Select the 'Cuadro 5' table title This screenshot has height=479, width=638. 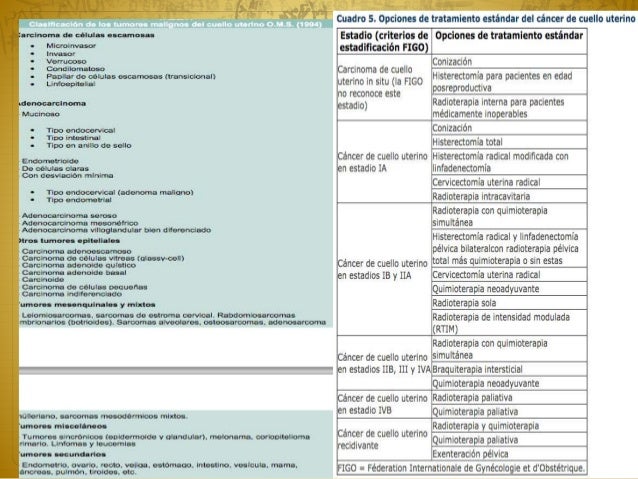(485, 18)
